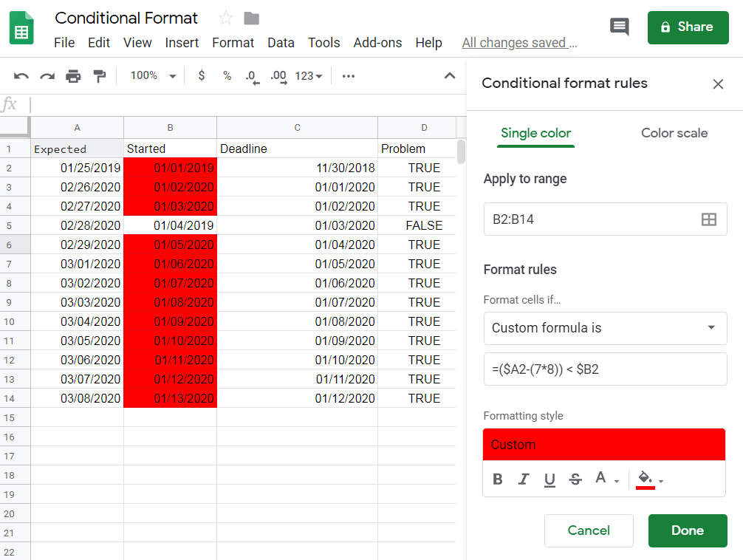
Task: Apply strikethrough in the formatting style
Action: click(575, 479)
